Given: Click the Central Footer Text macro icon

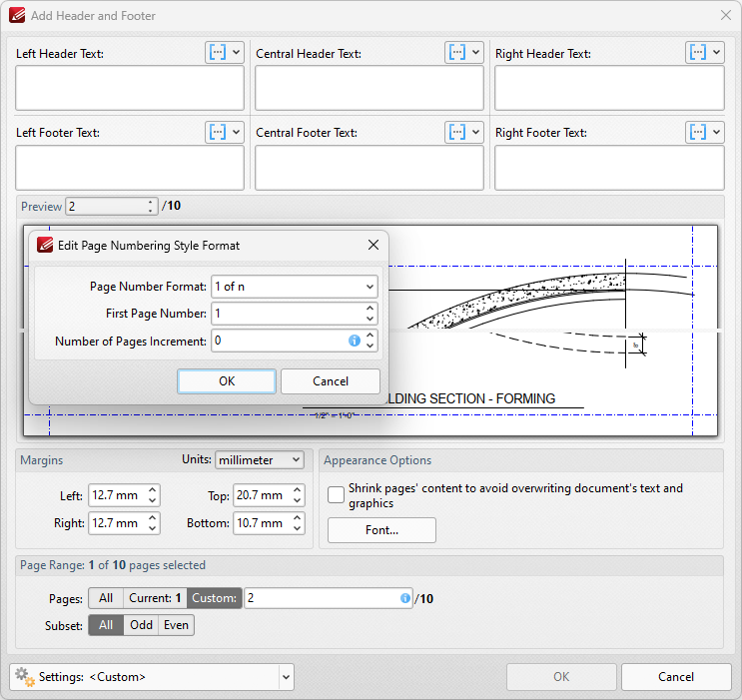Looking at the screenshot, I should point(457,132).
